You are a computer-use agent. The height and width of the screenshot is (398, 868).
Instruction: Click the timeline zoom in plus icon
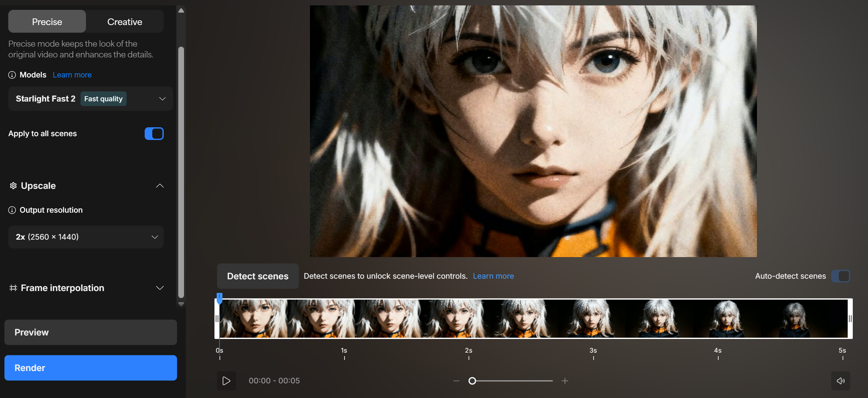565,381
